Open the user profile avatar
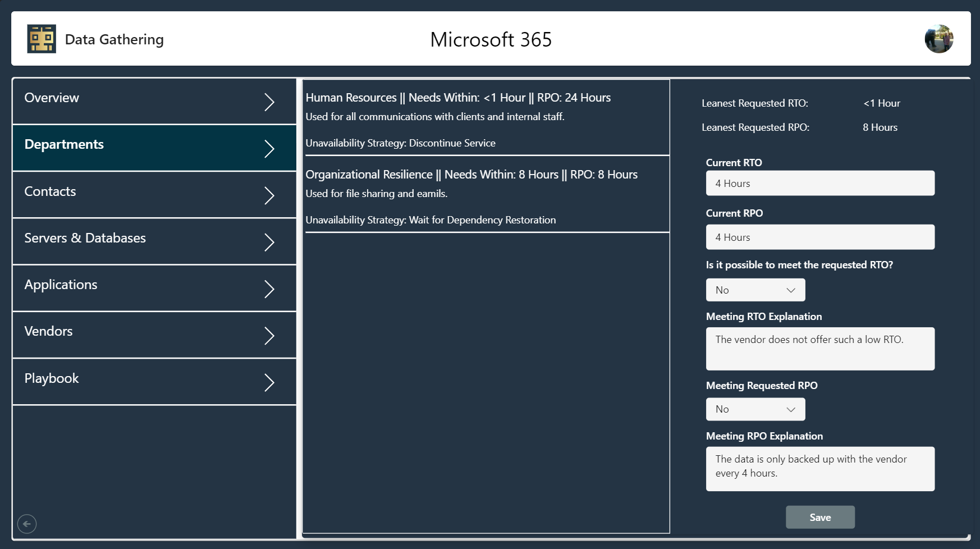Screen dimensions: 980x549 point(939,39)
